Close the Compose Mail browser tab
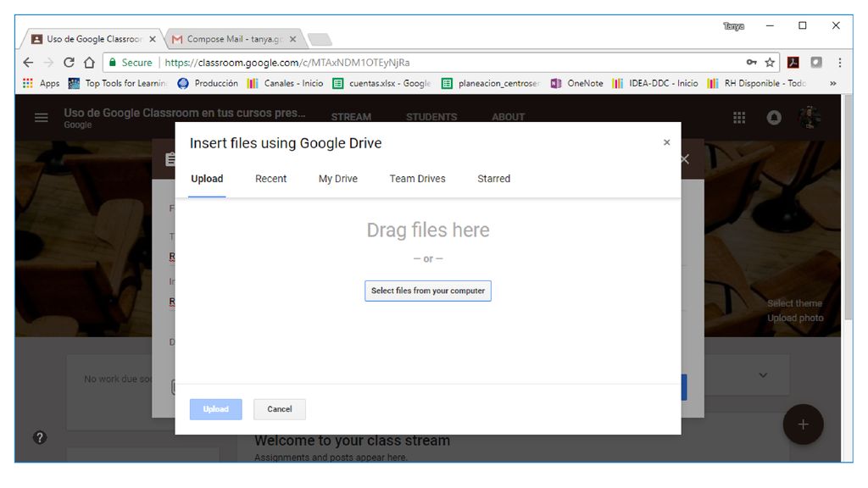868x488 pixels. pyautogui.click(x=292, y=39)
